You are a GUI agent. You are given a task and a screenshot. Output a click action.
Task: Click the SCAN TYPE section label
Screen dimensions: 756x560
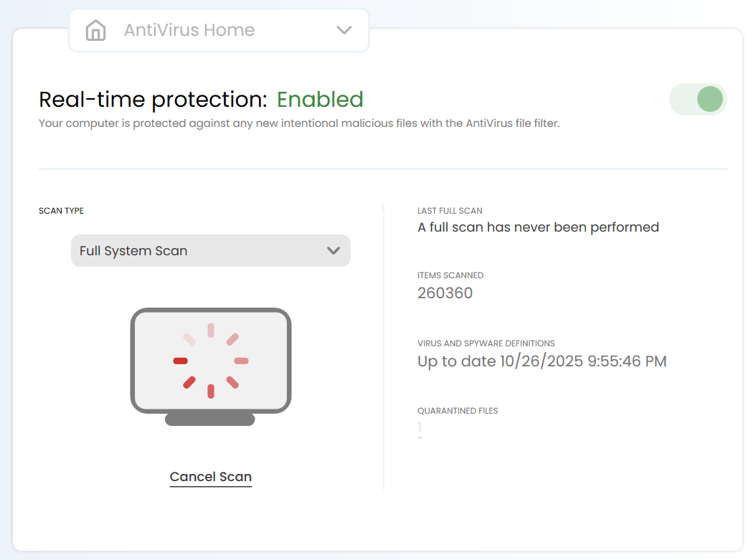coord(61,210)
